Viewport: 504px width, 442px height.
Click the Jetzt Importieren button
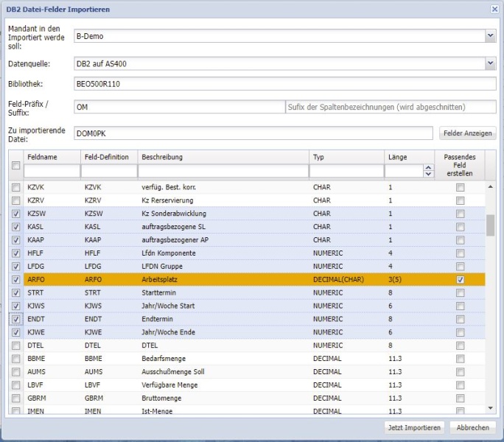tap(415, 427)
